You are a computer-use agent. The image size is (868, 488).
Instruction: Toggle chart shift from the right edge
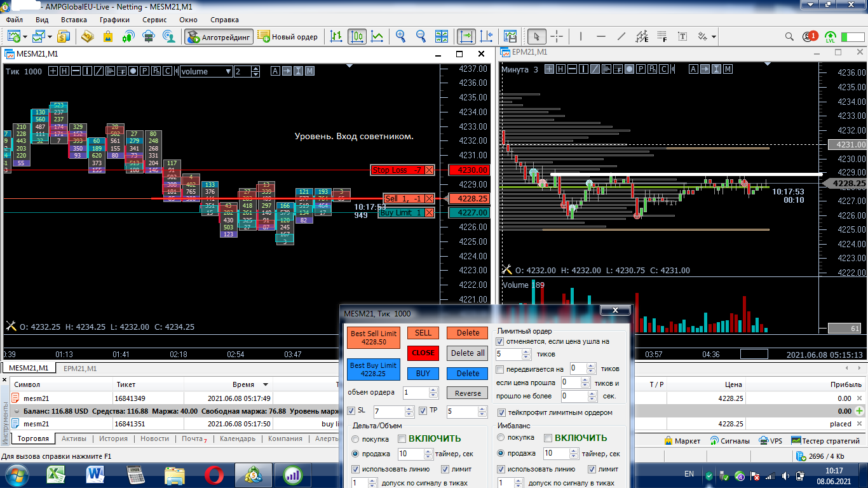coord(486,36)
